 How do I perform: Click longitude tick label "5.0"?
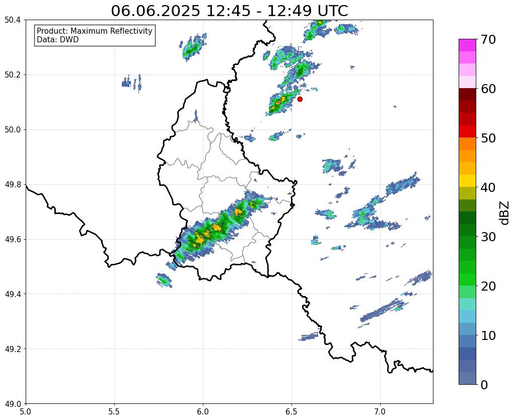[x=26, y=411]
